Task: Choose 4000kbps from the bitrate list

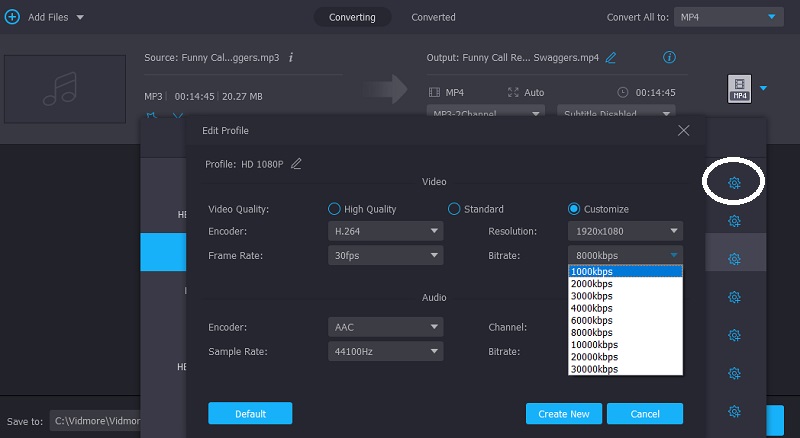Action: click(594, 308)
